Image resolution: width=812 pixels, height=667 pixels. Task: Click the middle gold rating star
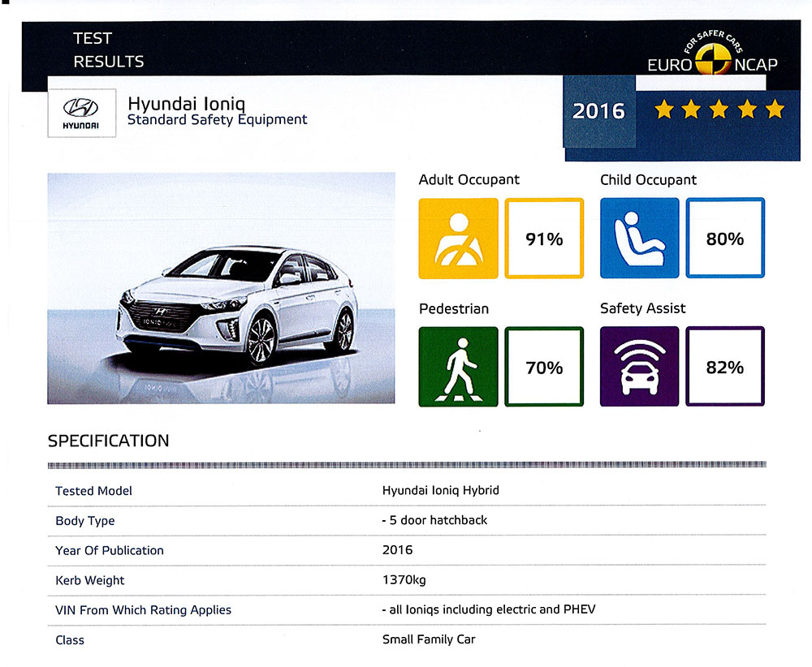tap(719, 110)
